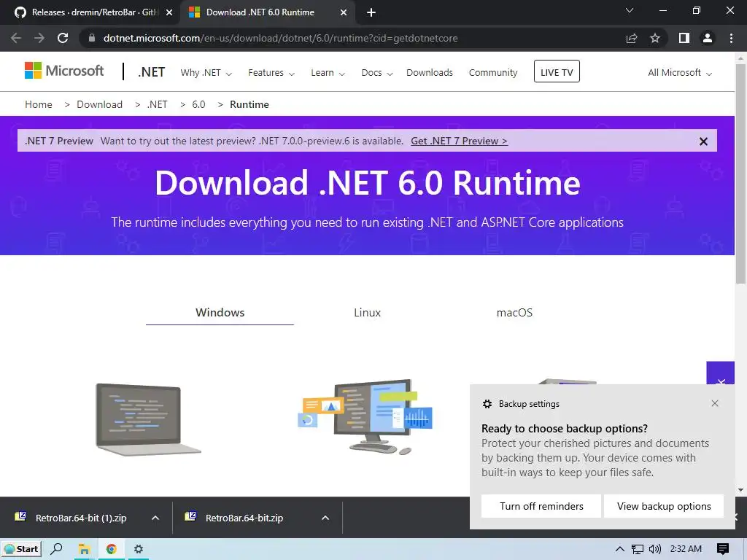Click the purple feedback widget button
Image resolution: width=747 pixels, height=560 pixels.
tap(720, 373)
